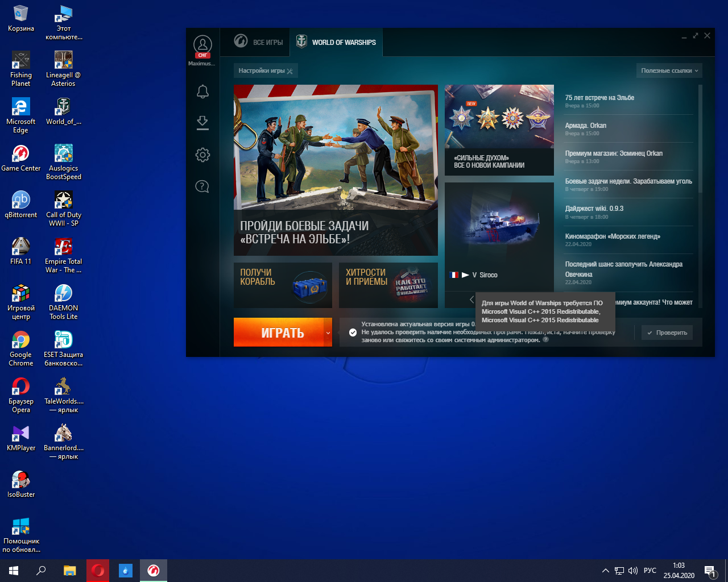The image size is (728, 582).
Task: Open Game Center settings gear icon
Action: [x=202, y=155]
